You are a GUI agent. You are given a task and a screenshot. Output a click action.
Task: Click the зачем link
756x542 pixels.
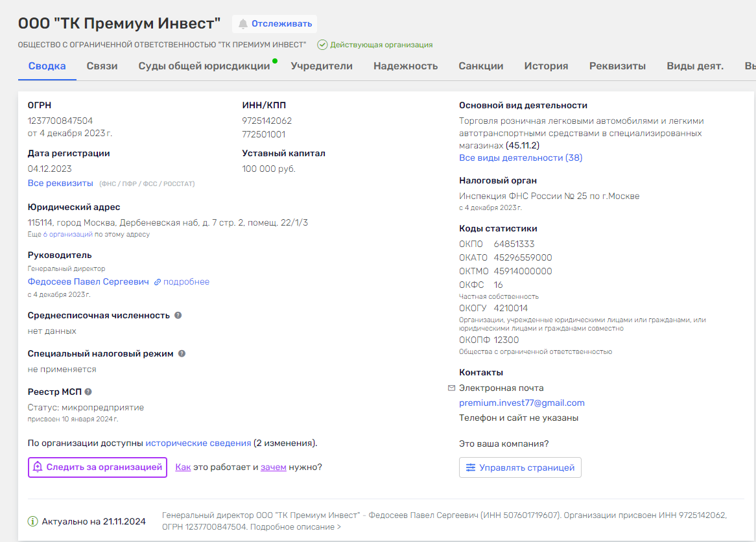pos(274,467)
